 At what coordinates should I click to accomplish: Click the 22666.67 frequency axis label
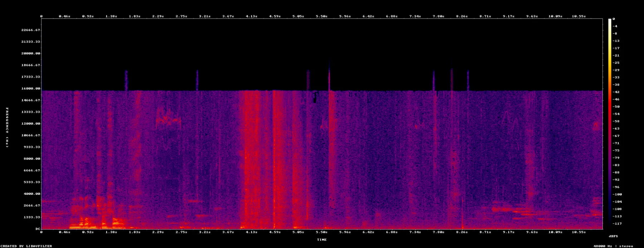pyautogui.click(x=31, y=30)
